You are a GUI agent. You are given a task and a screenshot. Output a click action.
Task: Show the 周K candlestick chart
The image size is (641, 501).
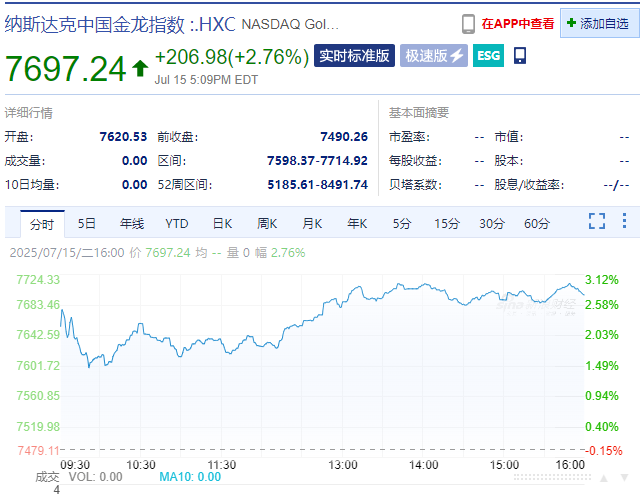267,223
